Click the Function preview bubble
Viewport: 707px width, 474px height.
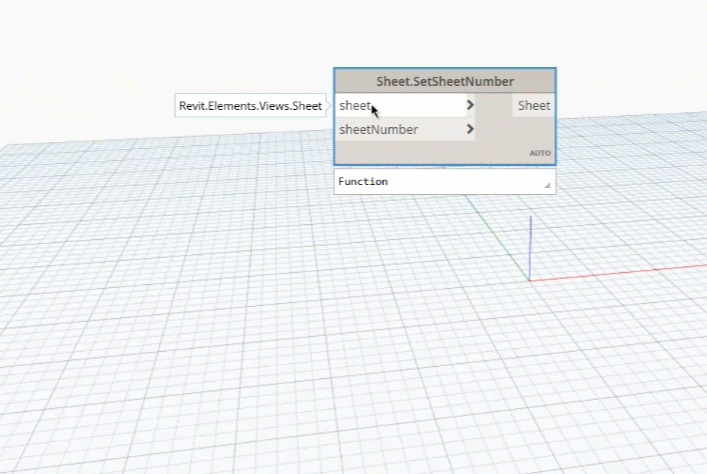click(445, 181)
